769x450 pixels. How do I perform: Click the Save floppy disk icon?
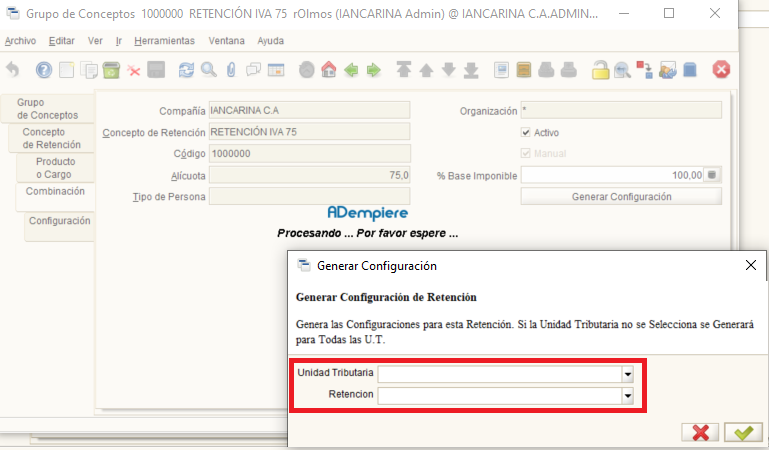click(x=156, y=70)
